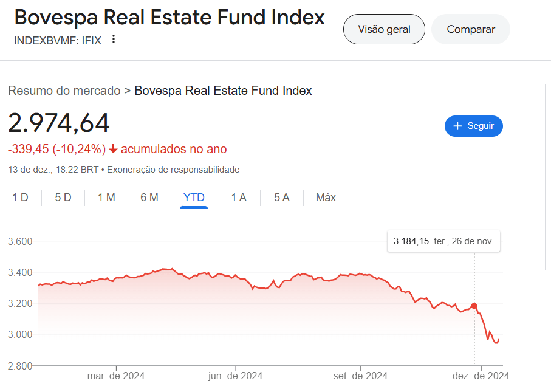Viewport: 551px width, 392px height.
Task: Click the red down arrow icon
Action: click(x=113, y=150)
